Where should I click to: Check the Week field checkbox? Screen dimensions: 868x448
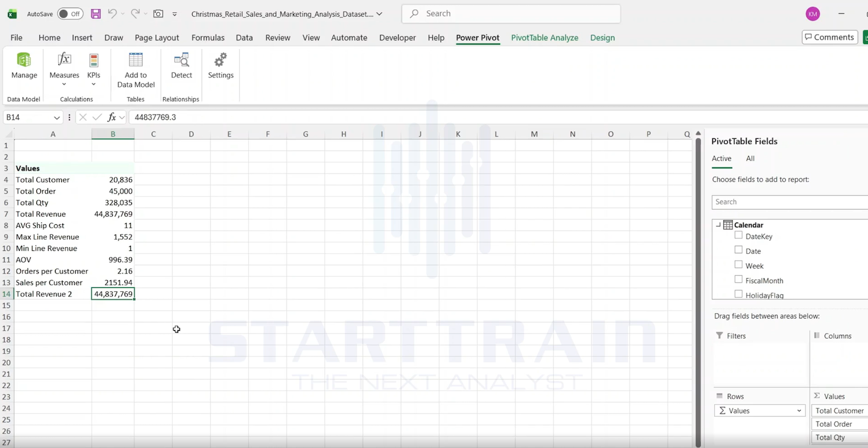point(738,265)
